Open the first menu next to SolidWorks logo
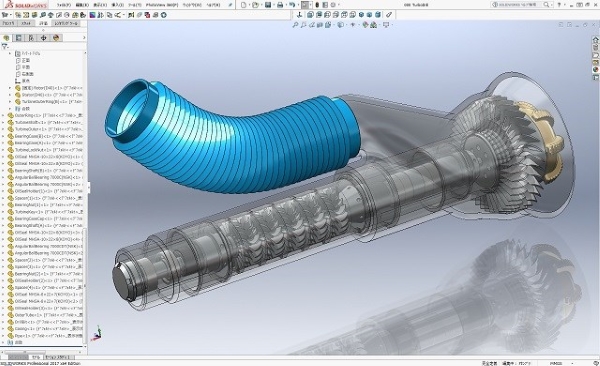 [x=64, y=5]
